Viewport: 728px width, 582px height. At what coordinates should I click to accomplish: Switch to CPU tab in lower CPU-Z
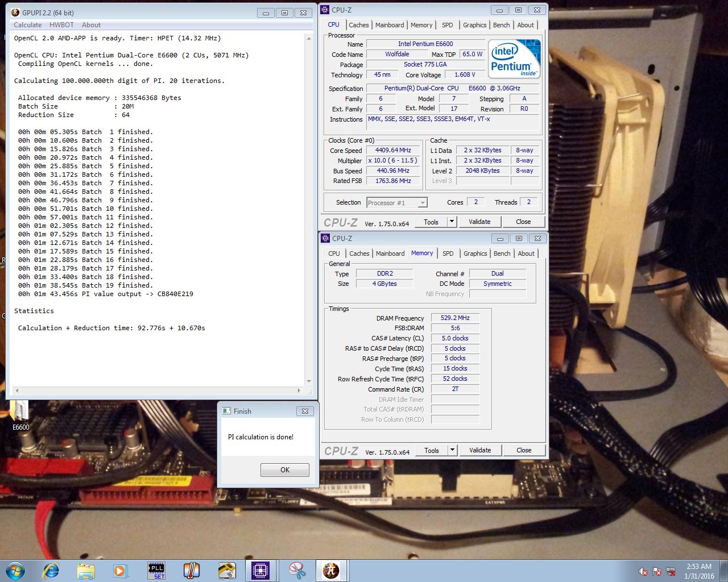point(334,253)
